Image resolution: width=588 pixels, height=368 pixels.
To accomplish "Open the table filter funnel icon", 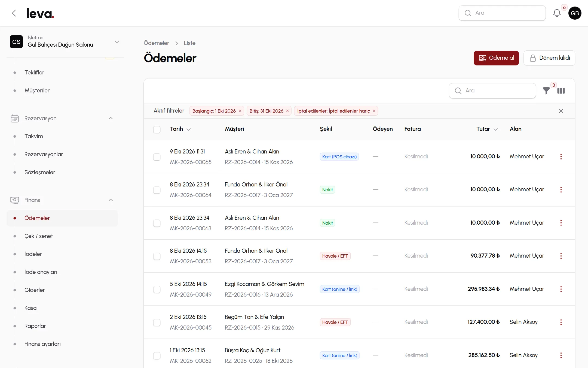I will 546,91.
